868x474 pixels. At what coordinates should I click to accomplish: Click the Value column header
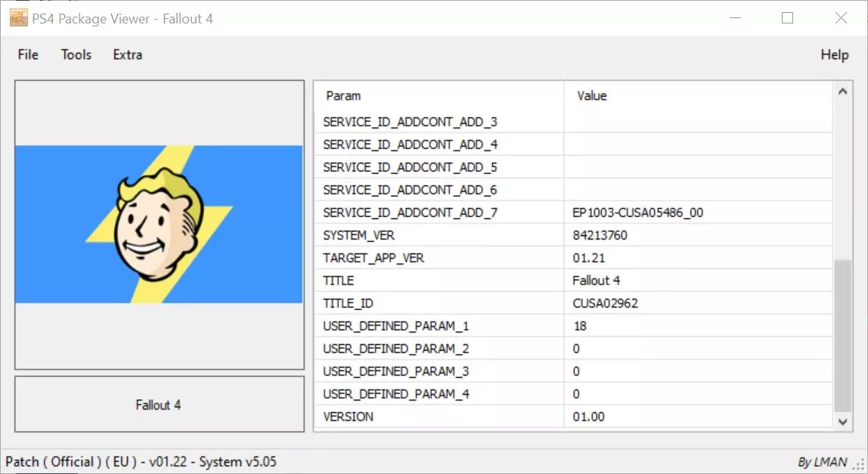pyautogui.click(x=592, y=96)
